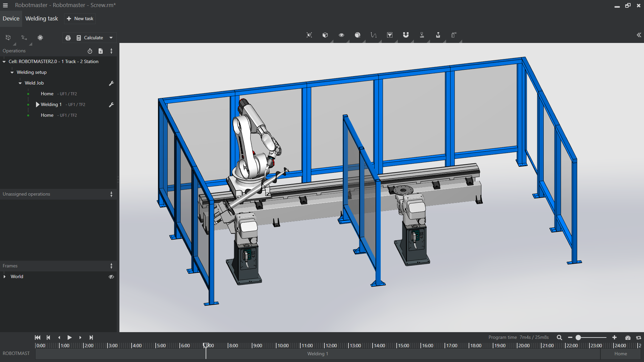Jump to simulation start
Image resolution: width=644 pixels, height=362 pixels.
[x=38, y=338]
